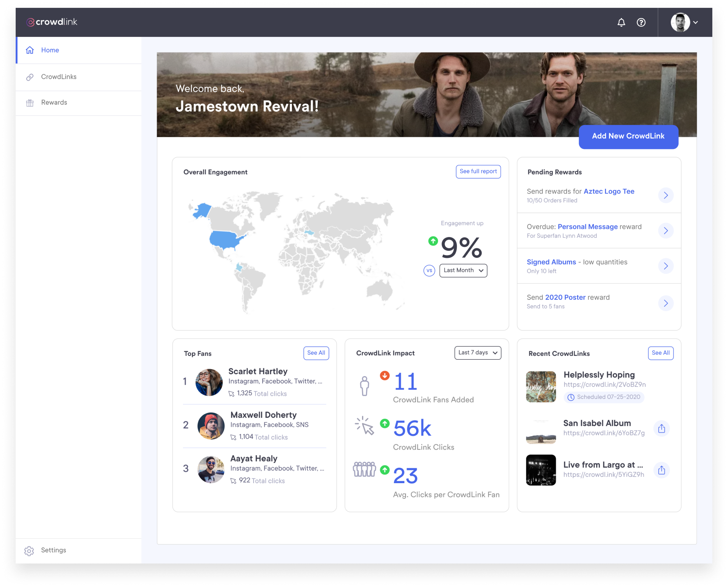
Task: Click the cursor icon beside 1,325 clicks
Action: click(x=232, y=394)
